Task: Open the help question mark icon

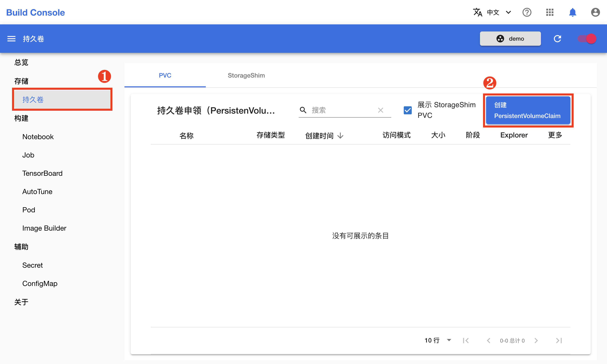Action: (x=527, y=12)
